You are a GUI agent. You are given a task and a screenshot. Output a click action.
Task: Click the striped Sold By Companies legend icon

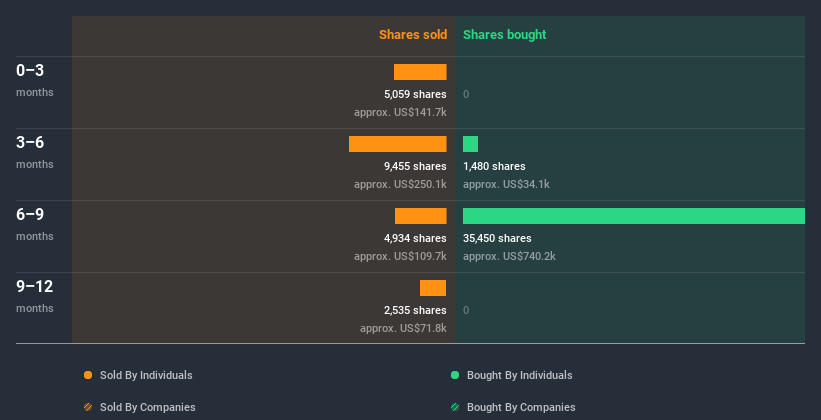click(x=88, y=407)
